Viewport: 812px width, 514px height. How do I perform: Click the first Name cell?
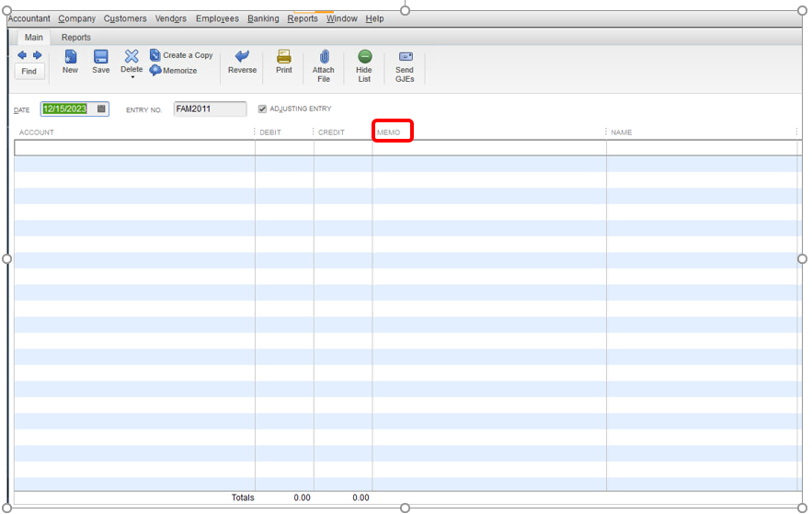pyautogui.click(x=702, y=147)
